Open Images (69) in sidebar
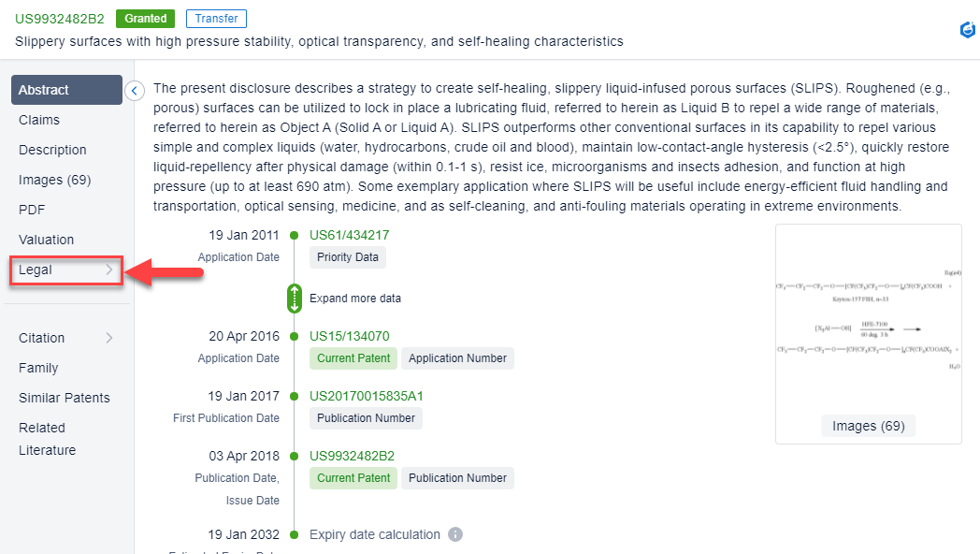This screenshot has width=980, height=554. tap(54, 180)
